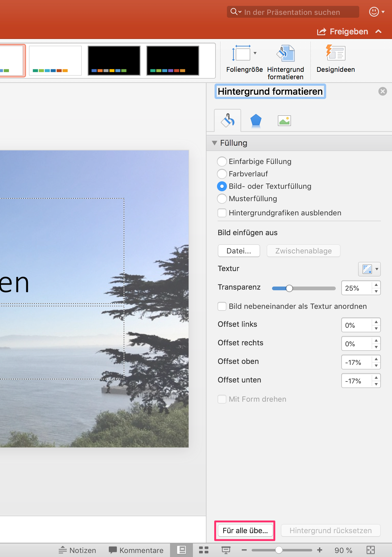Viewport: 392px width, 557px height.
Task: Click the feedback smiley icon
Action: (374, 12)
